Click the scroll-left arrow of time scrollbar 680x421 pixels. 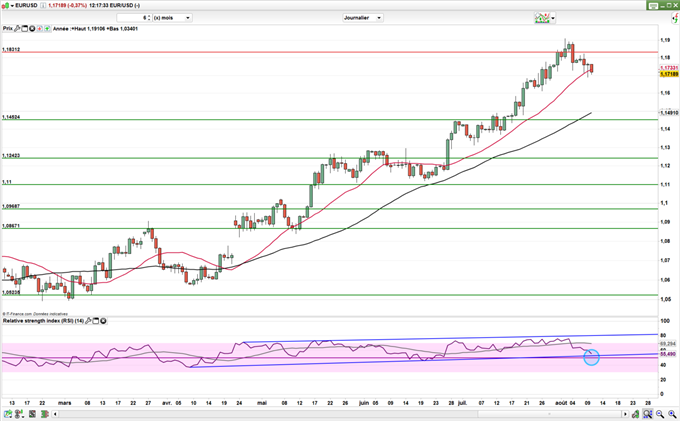(x=55, y=414)
